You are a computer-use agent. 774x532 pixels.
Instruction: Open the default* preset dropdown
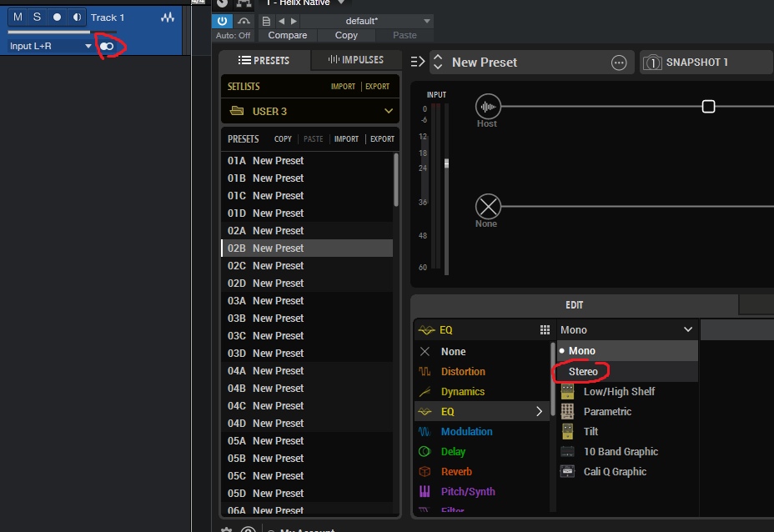click(x=367, y=21)
